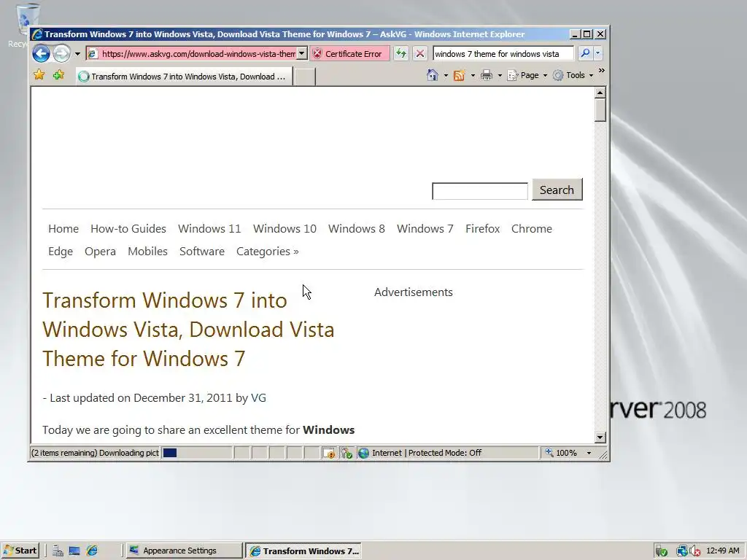The width and height of the screenshot is (747, 560).
Task: Expand the Home button dropdown
Action: point(446,75)
